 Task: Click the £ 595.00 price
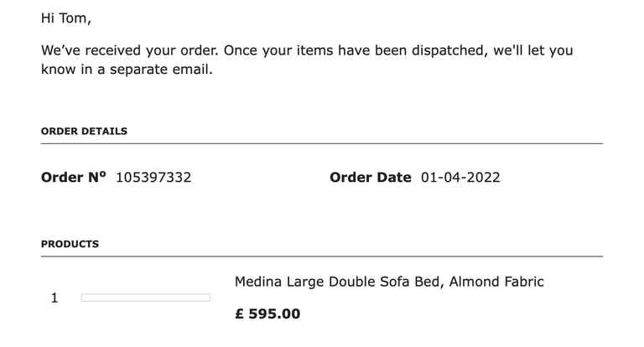pos(267,314)
